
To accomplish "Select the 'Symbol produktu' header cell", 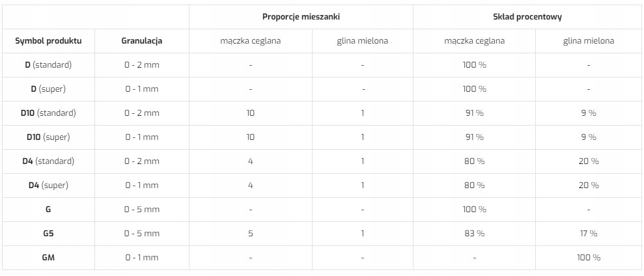I will 48,40.
